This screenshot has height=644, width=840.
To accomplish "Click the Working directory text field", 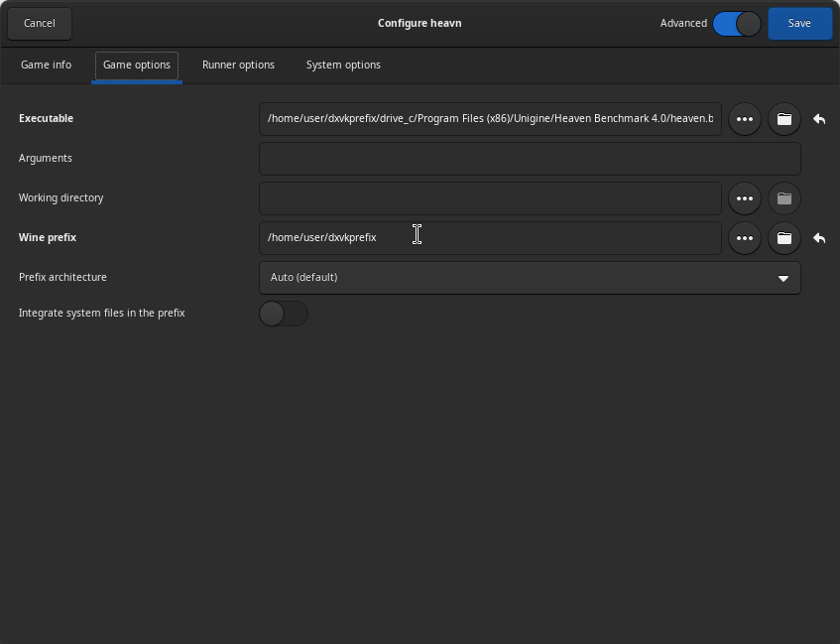I will (x=490, y=198).
